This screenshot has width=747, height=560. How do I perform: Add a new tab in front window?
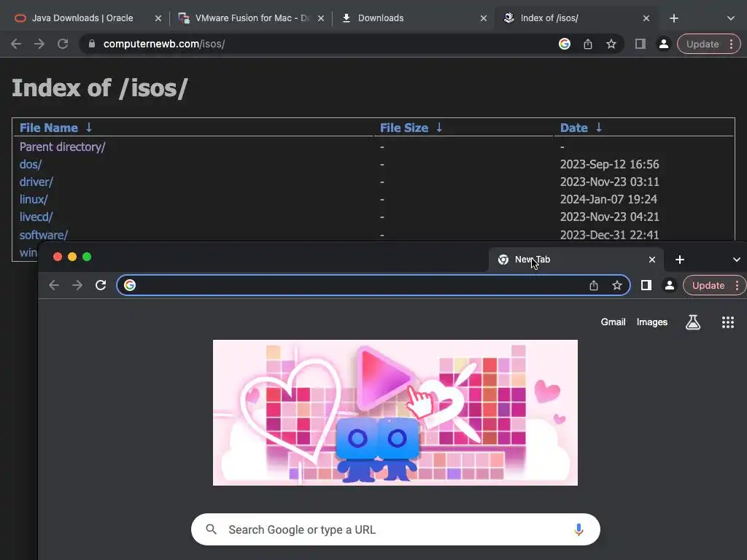[x=680, y=260]
